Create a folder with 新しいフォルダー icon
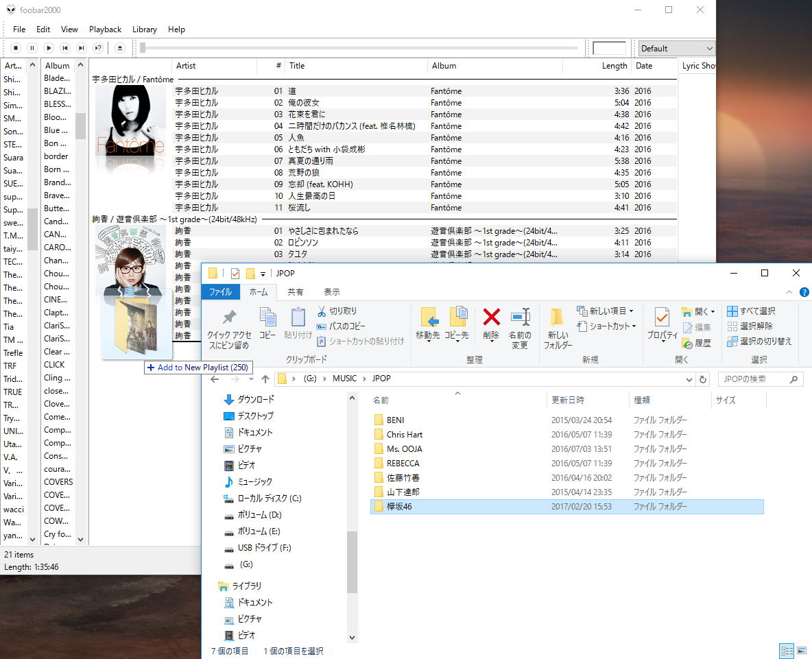The height and width of the screenshot is (659, 812). click(x=557, y=317)
